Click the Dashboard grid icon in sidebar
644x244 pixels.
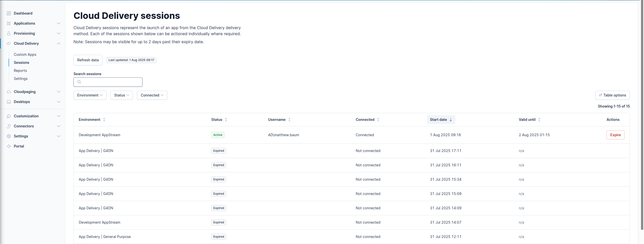(9, 13)
